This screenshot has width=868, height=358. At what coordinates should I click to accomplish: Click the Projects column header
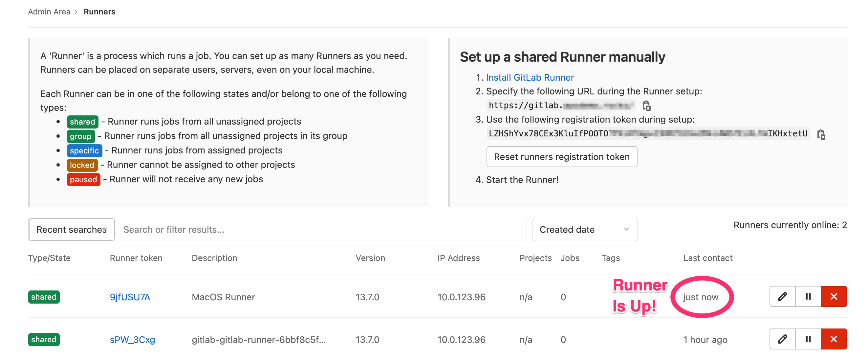(x=535, y=258)
